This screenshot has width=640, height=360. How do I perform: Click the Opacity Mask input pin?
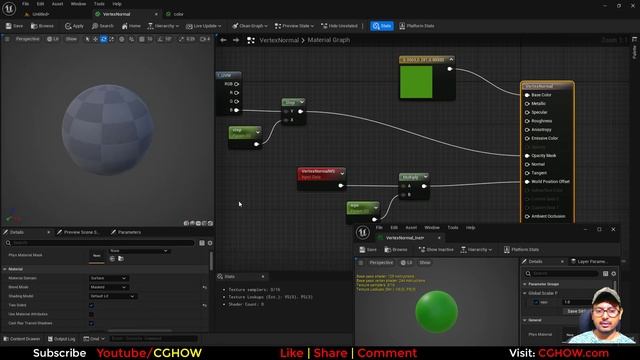pos(527,156)
